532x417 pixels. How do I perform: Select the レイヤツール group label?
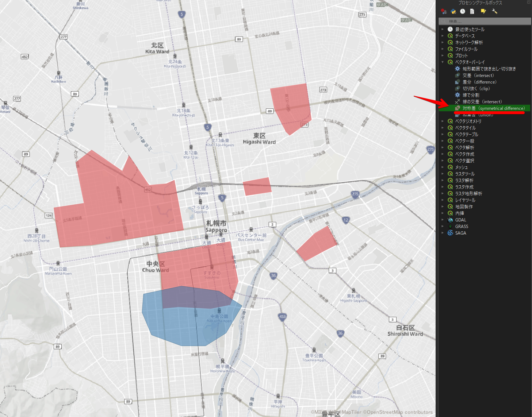tap(465, 200)
